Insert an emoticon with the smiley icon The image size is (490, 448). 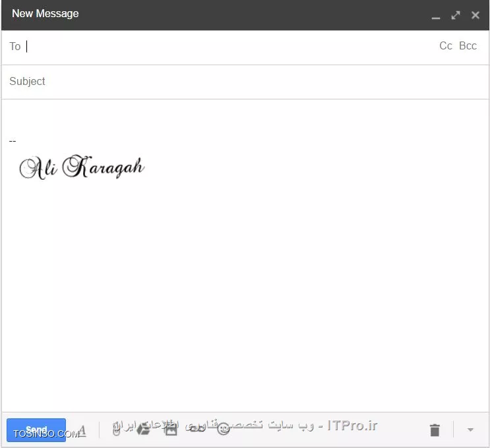pos(223,430)
